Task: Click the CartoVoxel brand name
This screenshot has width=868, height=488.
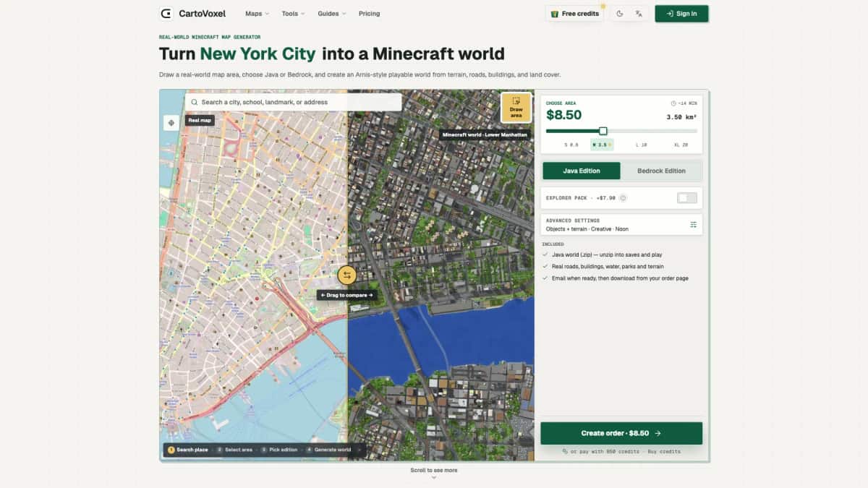Action: tap(202, 14)
